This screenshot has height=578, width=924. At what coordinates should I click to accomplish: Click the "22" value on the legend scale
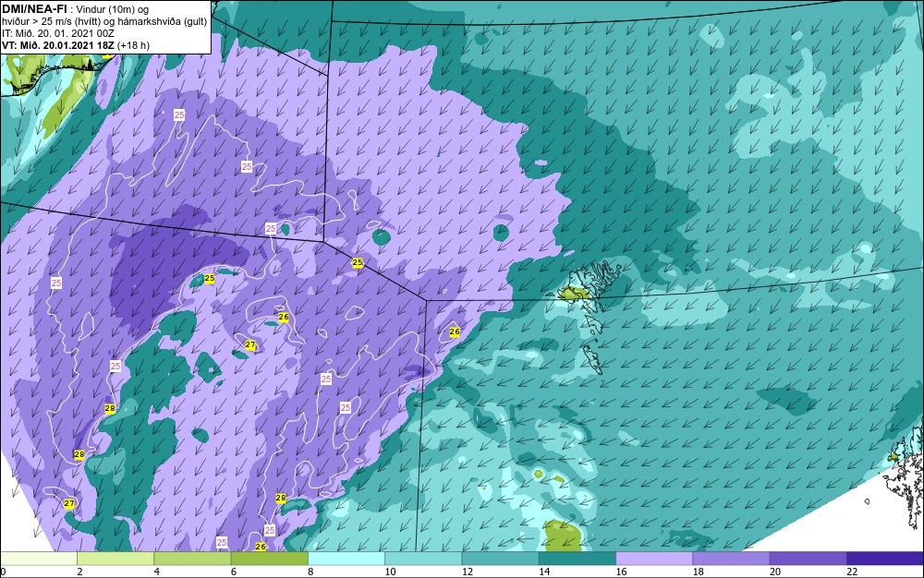[852, 572]
